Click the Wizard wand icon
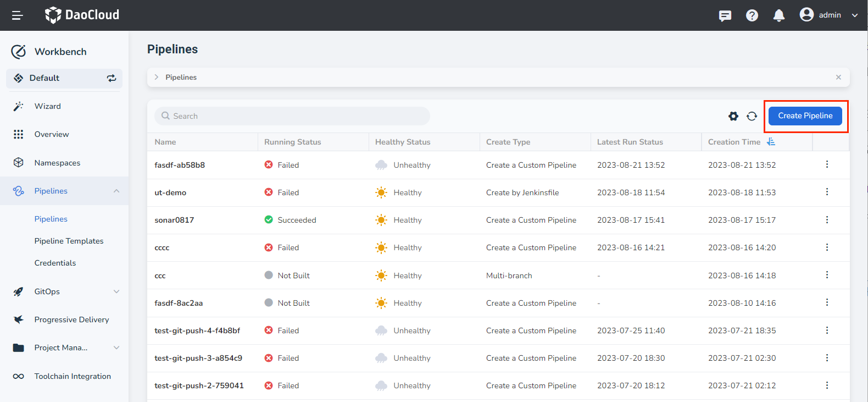This screenshot has height=402, width=868. pyautogui.click(x=19, y=106)
